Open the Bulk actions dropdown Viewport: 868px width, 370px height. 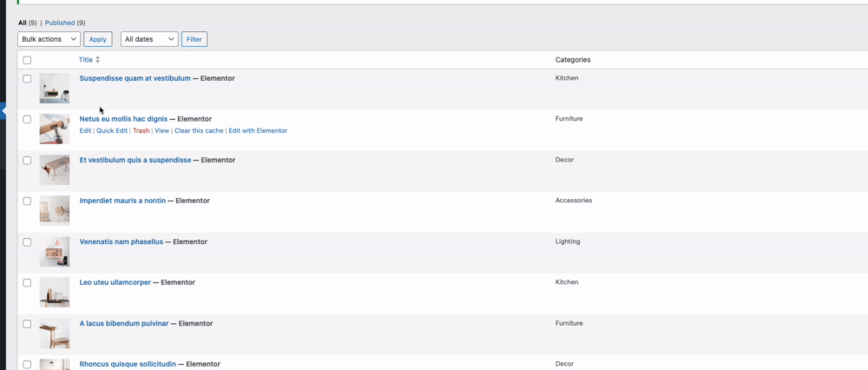coord(49,39)
